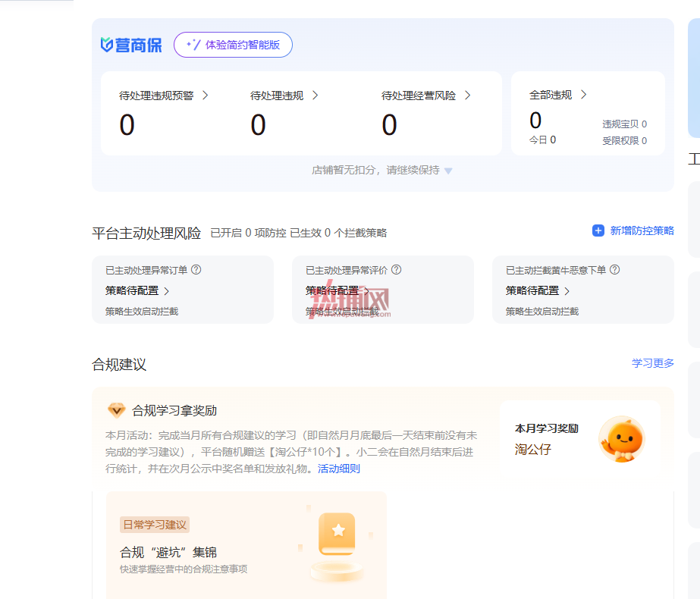Viewport: 700px width, 599px height.
Task: Click the 新增防控策略 link
Action: coord(642,231)
